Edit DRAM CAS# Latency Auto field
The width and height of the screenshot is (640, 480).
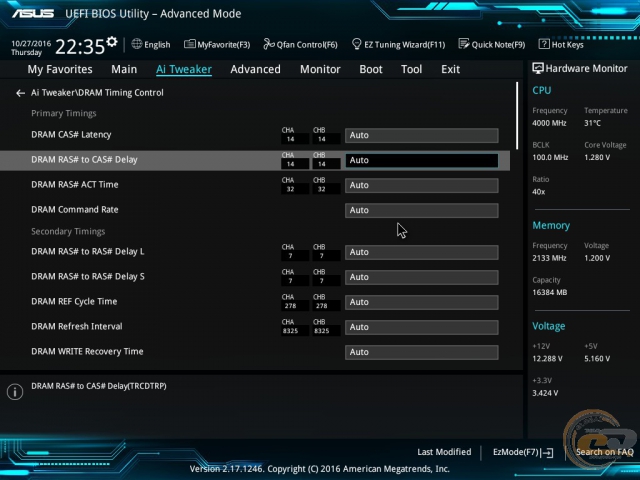[x=422, y=136]
